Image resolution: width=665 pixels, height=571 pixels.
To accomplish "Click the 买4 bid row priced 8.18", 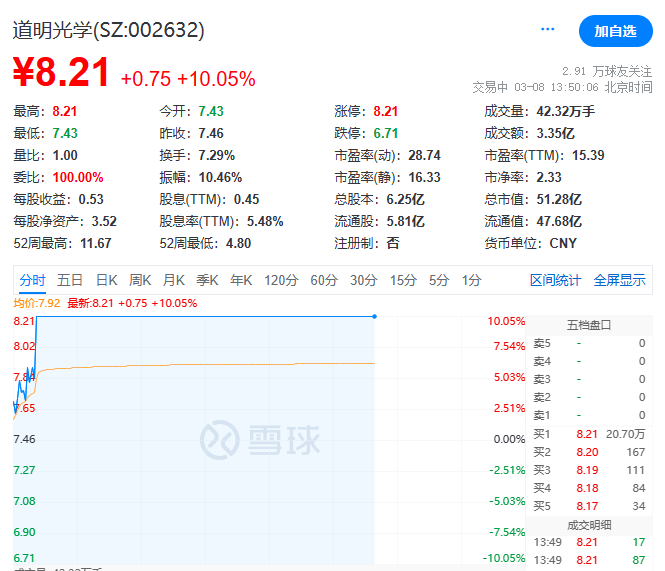I will point(589,488).
